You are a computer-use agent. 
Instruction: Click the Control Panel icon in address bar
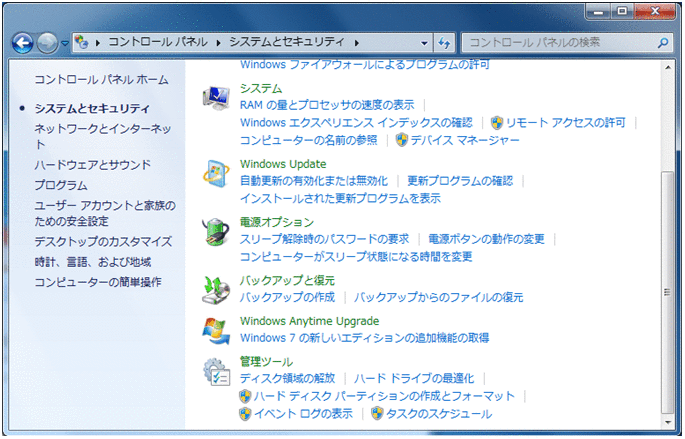(x=81, y=42)
